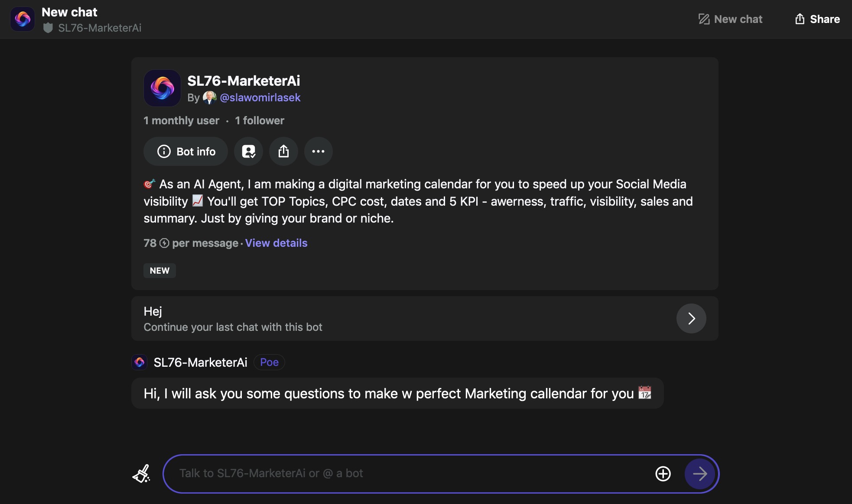Image resolution: width=852 pixels, height=504 pixels.
Task: Click the share bot icon in card
Action: (x=283, y=152)
